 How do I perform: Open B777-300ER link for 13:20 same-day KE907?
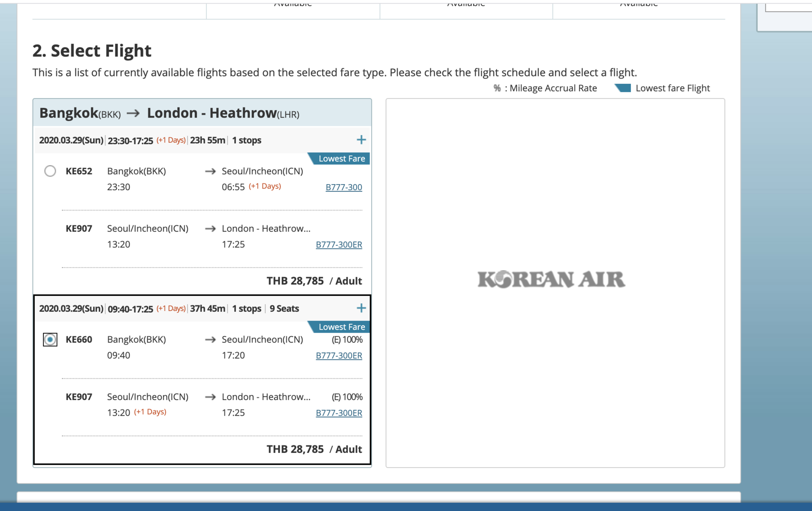(x=339, y=244)
